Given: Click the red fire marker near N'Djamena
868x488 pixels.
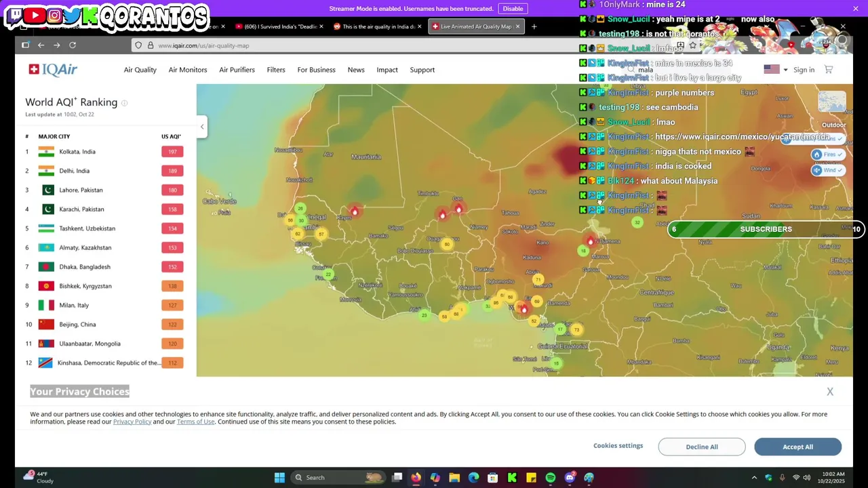Looking at the screenshot, I should point(590,241).
